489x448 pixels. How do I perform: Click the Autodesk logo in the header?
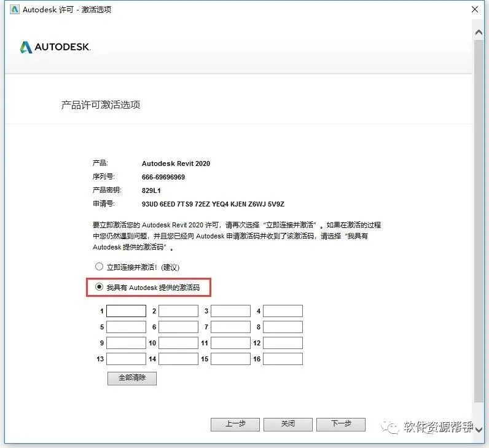pyautogui.click(x=55, y=47)
